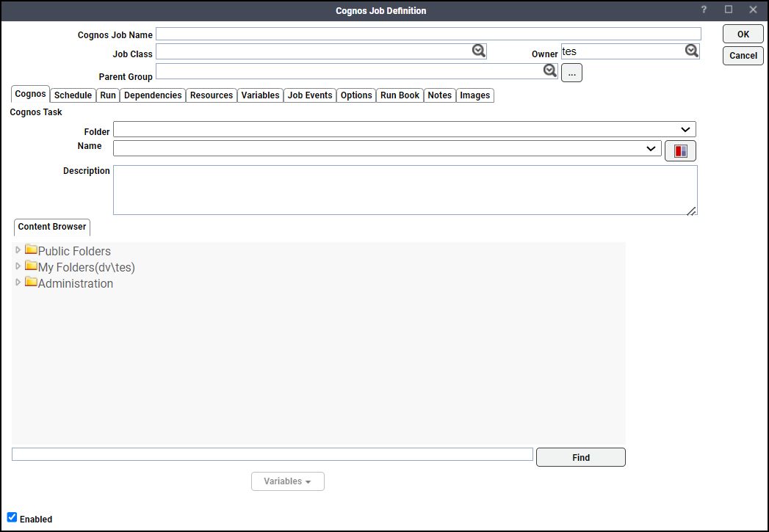The image size is (769, 532).
Task: Switch to the Schedule tab
Action: (73, 95)
